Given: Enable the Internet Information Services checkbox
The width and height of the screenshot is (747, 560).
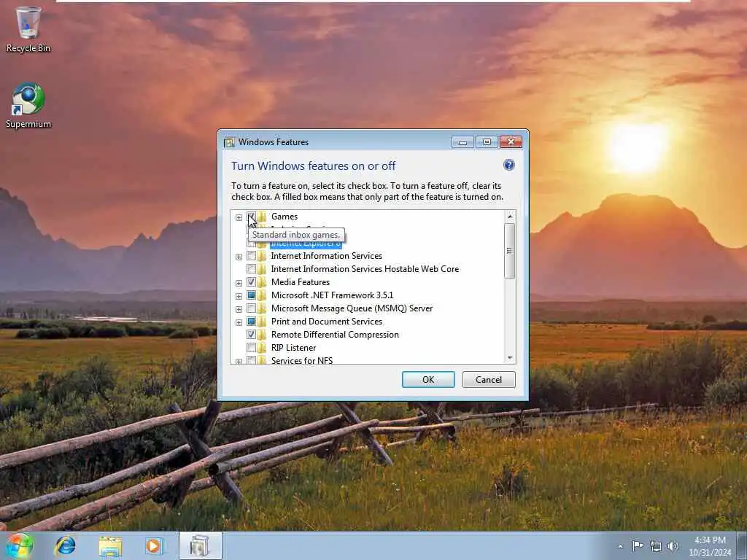Looking at the screenshot, I should click(251, 256).
